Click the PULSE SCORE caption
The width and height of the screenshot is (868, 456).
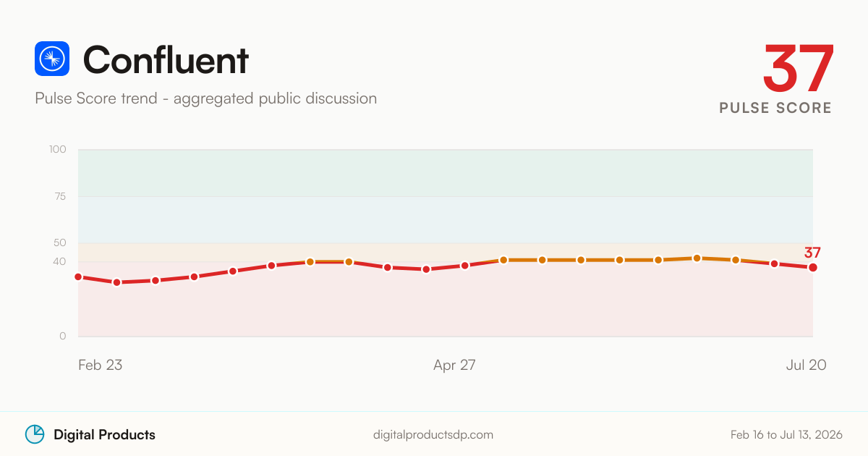775,108
